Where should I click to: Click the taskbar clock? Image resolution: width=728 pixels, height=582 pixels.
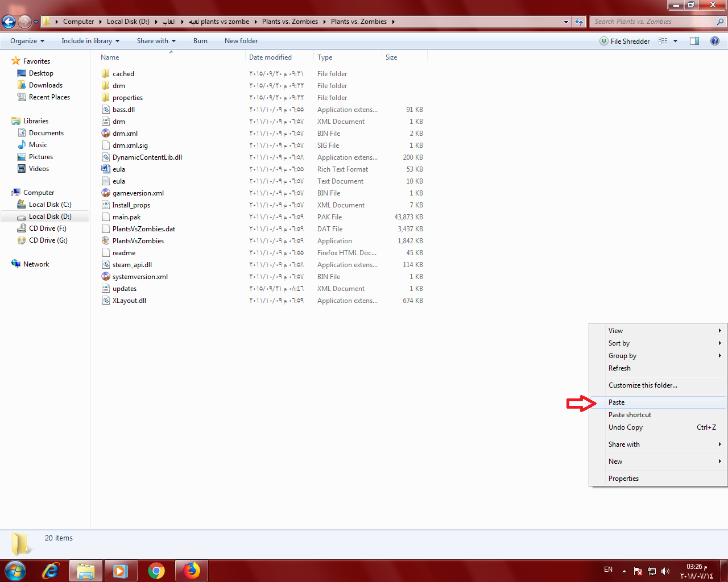[697, 571]
